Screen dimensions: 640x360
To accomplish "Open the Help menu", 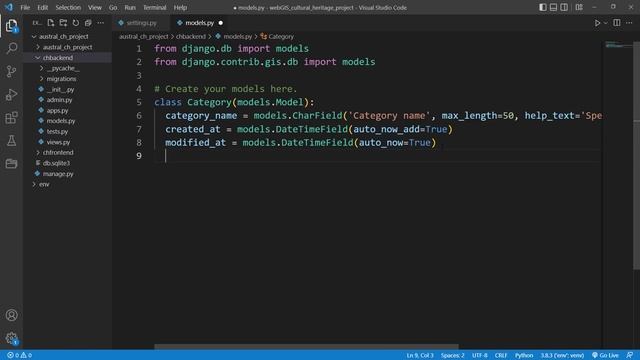I will point(180,7).
